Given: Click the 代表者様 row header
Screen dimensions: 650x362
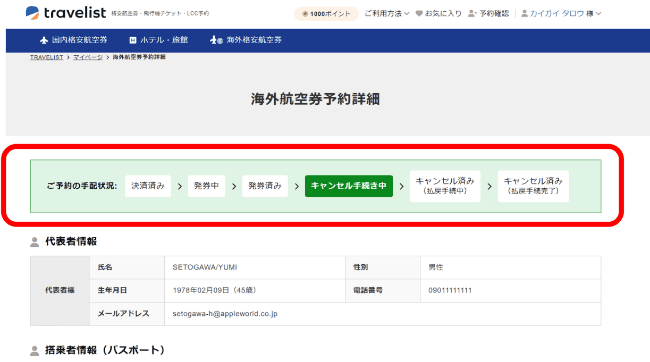Looking at the screenshot, I should click(x=60, y=290).
